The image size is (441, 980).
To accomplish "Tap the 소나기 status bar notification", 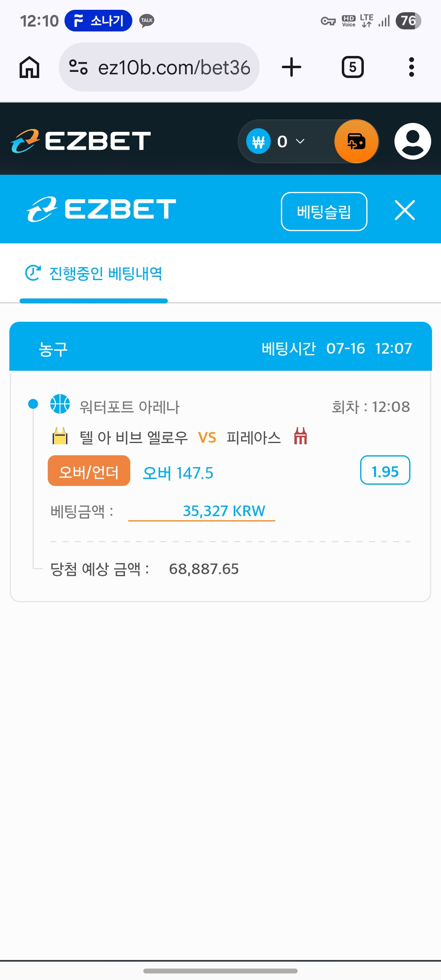I will [x=98, y=20].
